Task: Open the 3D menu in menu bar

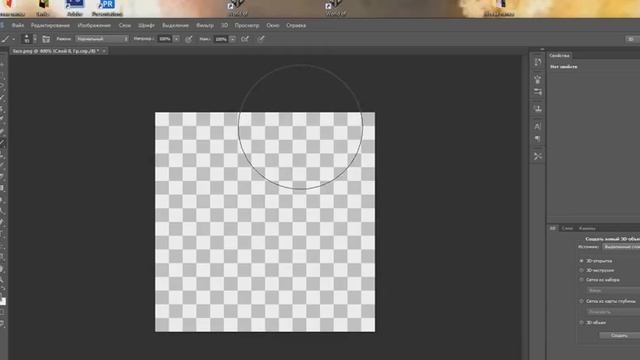Action: pyautogui.click(x=224, y=25)
